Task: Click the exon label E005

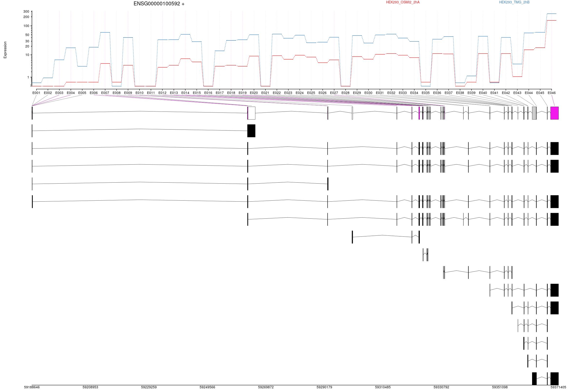Action: [x=82, y=93]
